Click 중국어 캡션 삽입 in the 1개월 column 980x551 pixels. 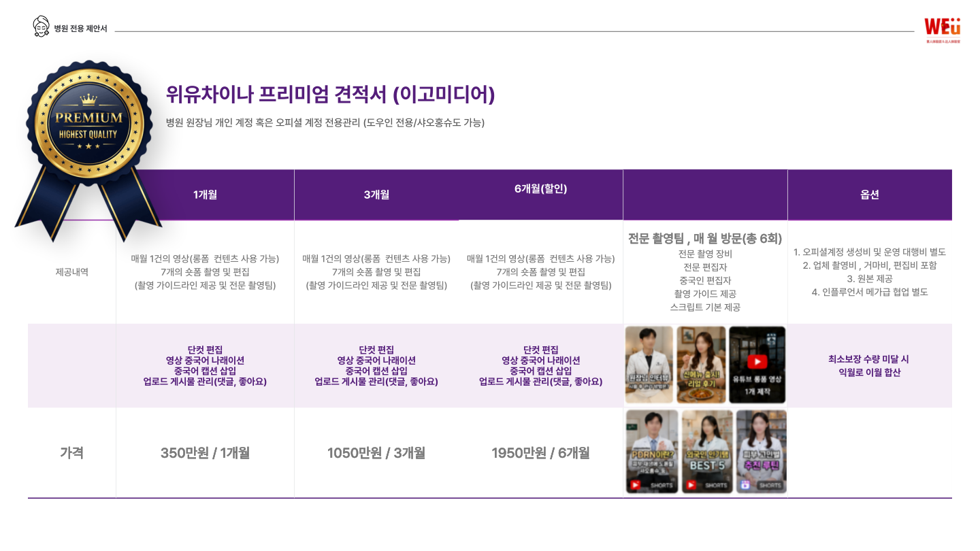(x=205, y=371)
